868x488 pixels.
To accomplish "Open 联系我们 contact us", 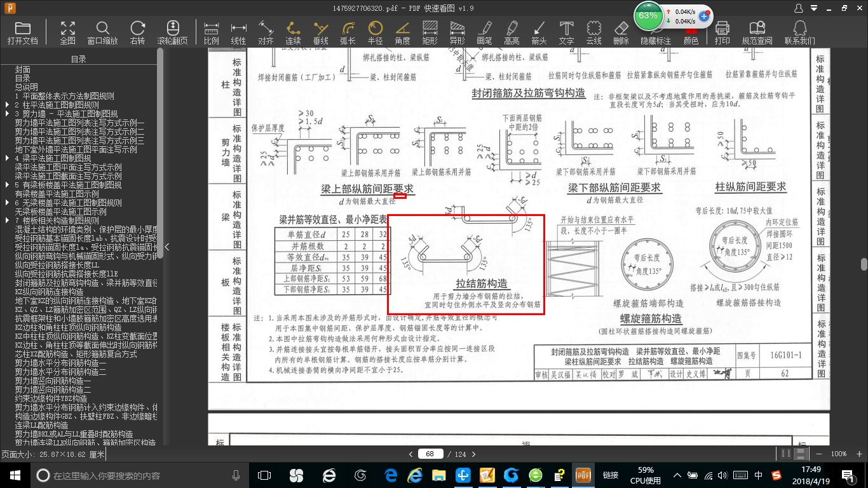I will (x=799, y=32).
